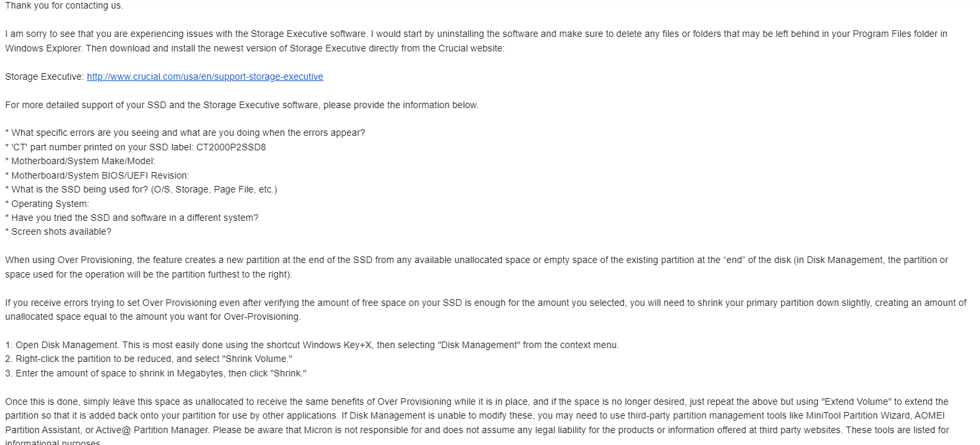This screenshot has height=445, width=980.
Task: Click the 'Operating System:' bullet line
Action: click(47, 204)
